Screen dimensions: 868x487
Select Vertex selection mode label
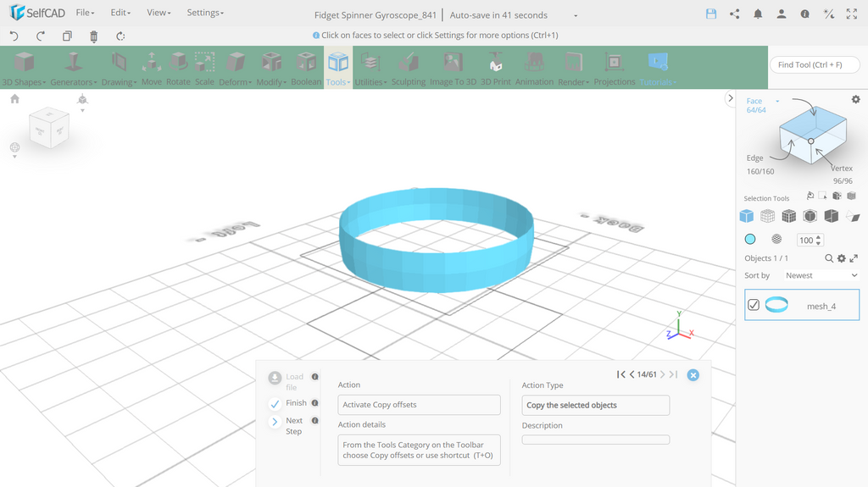point(842,169)
